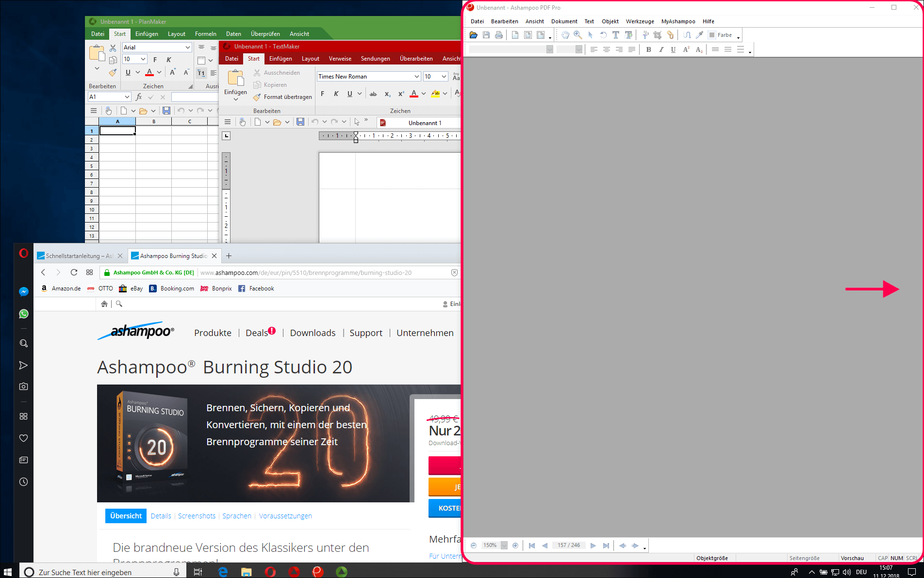Switch to Schnellstartanleitung browser tab in Opera
Screen dimensions: 924x578
(80, 256)
